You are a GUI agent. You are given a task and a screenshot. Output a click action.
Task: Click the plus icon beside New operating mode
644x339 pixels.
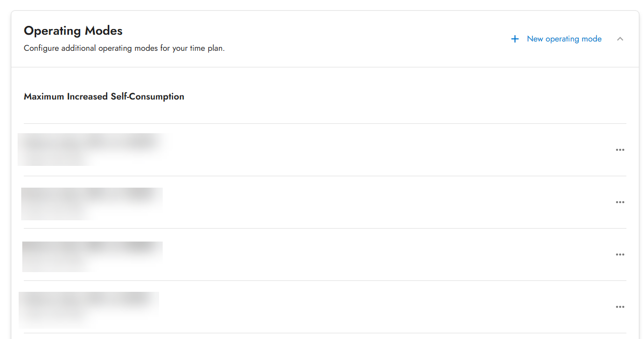(x=514, y=39)
